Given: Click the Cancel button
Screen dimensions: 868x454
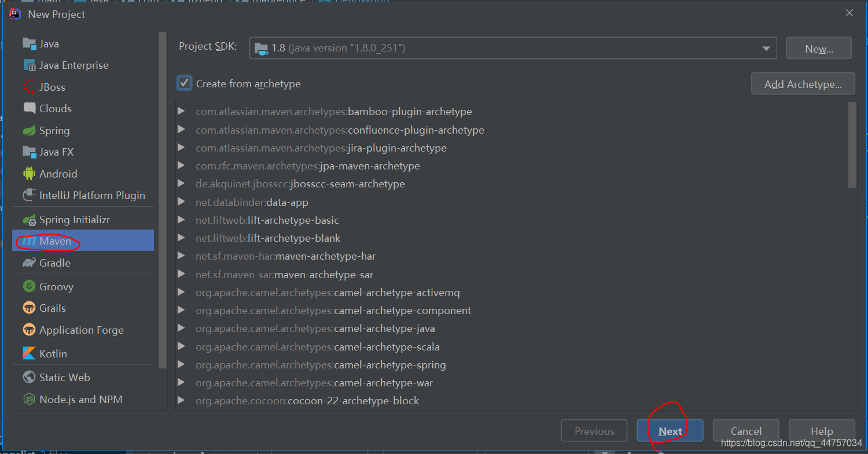Looking at the screenshot, I should (x=746, y=431).
